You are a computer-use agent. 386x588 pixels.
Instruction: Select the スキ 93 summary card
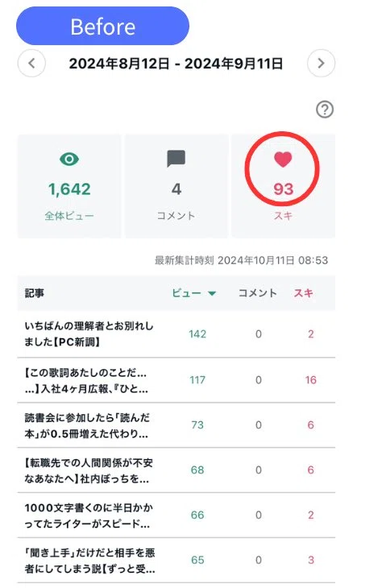tap(283, 186)
